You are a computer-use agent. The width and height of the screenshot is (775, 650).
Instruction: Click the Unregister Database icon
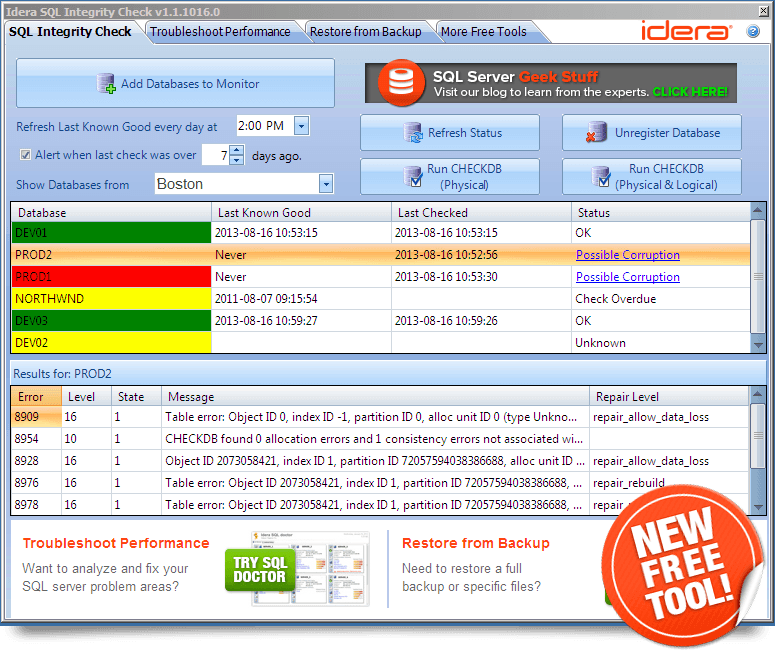[x=598, y=133]
